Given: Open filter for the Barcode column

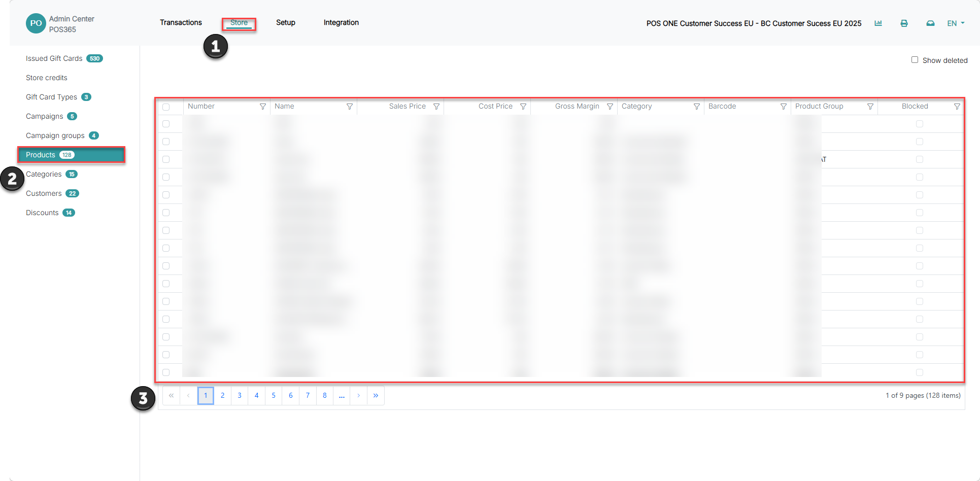Looking at the screenshot, I should (x=783, y=107).
